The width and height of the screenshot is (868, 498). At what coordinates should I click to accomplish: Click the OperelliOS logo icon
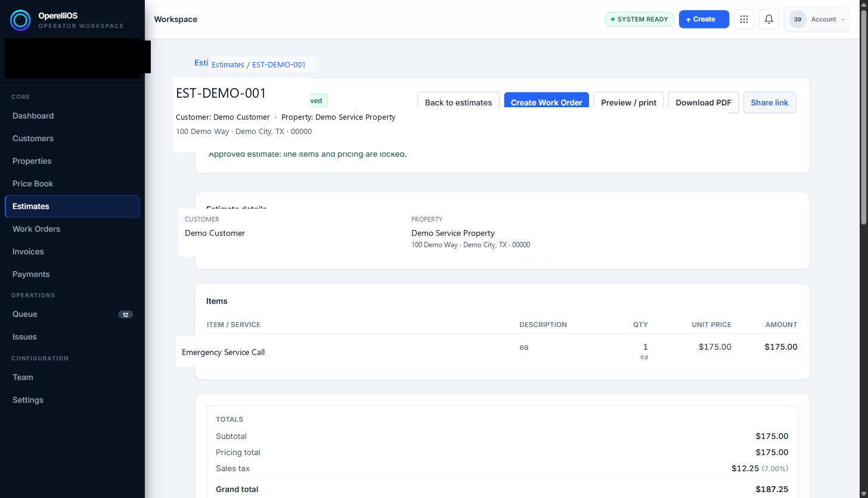(x=20, y=20)
